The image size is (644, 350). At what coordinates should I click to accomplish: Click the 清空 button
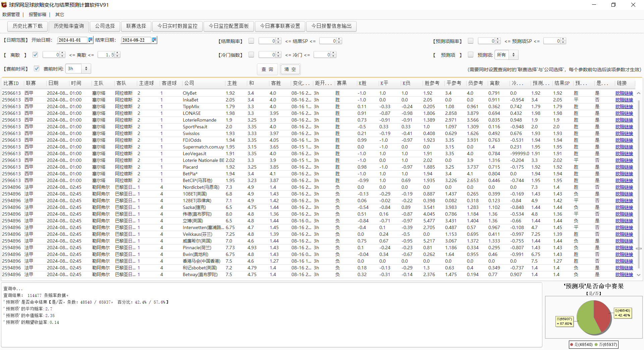290,69
